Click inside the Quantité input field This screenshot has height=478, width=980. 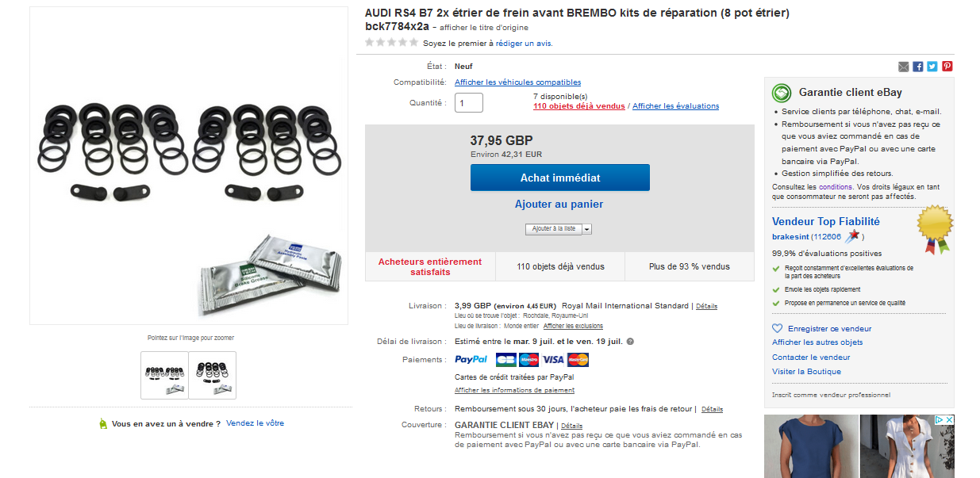coord(468,102)
